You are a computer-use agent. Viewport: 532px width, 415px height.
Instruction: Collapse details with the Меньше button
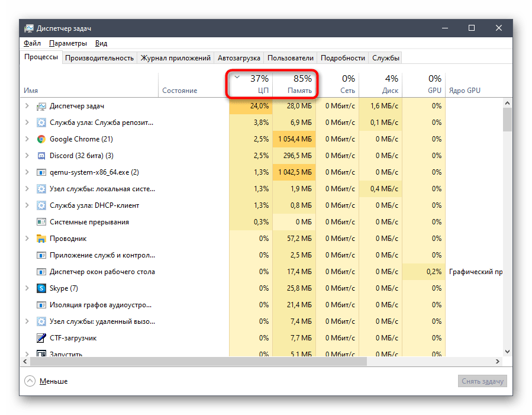(46, 381)
